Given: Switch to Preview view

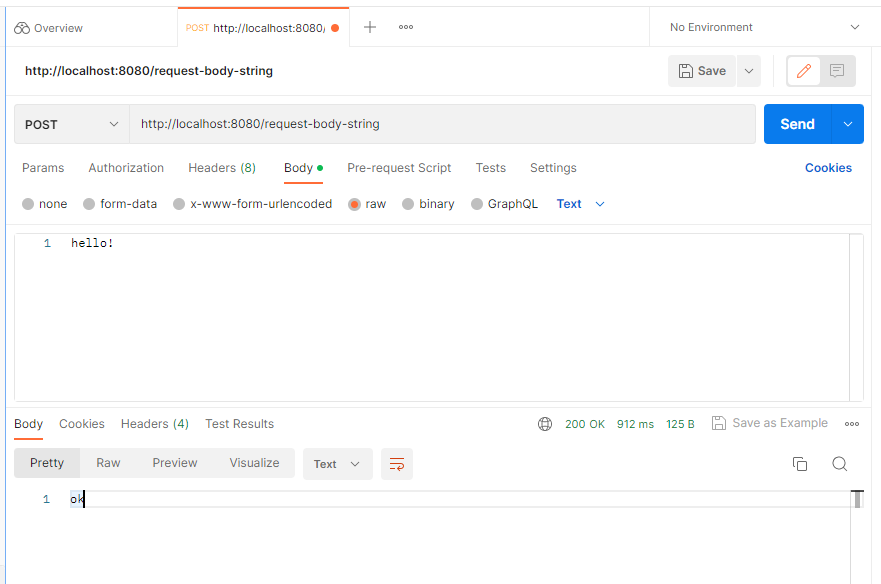Looking at the screenshot, I should click(x=175, y=463).
